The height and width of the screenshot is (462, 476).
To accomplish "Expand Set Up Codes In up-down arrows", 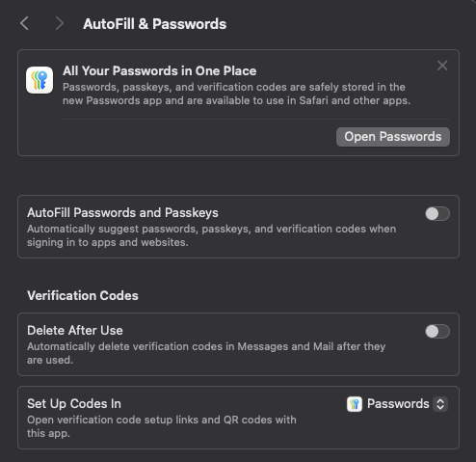I will (x=440, y=404).
